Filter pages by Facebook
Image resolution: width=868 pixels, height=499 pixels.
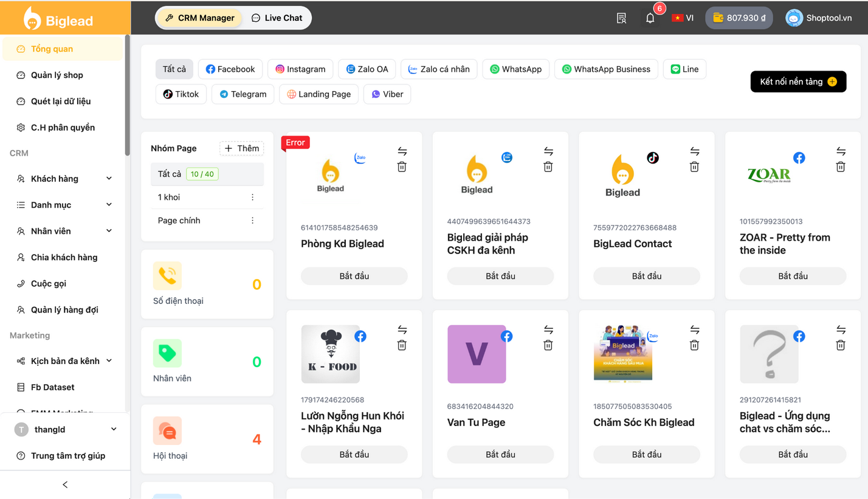[x=230, y=69]
